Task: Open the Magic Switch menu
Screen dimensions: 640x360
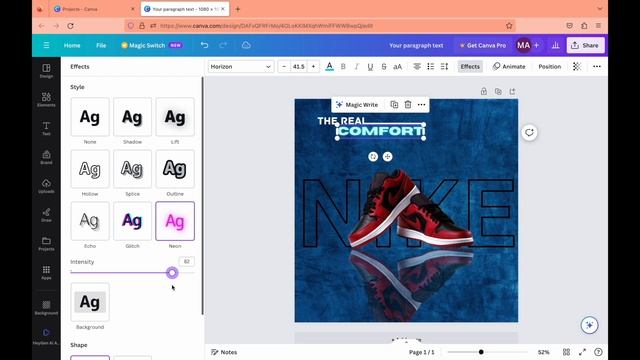Action: (x=151, y=45)
